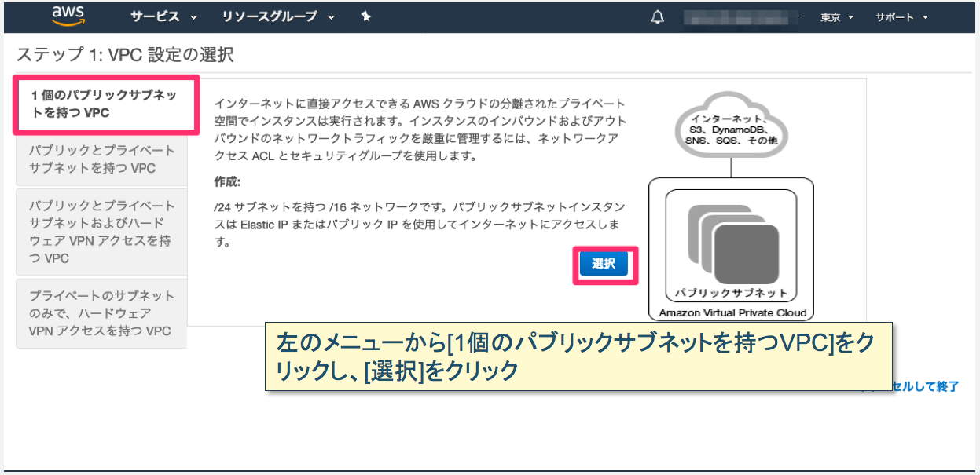Click the パブリックサブネット instances diagram

pos(731,247)
